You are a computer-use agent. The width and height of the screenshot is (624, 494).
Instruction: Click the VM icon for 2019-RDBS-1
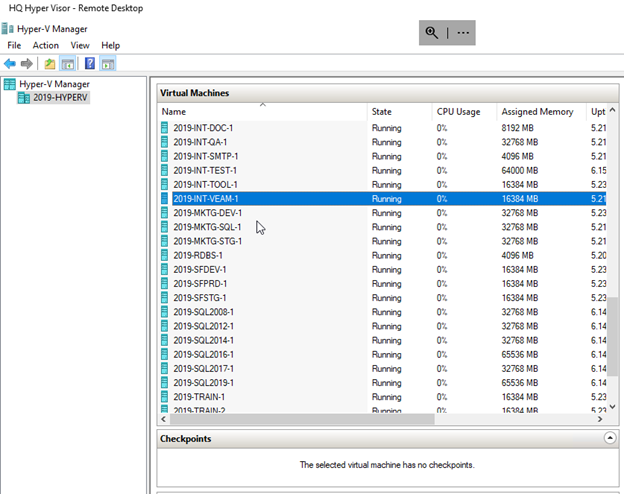click(164, 255)
